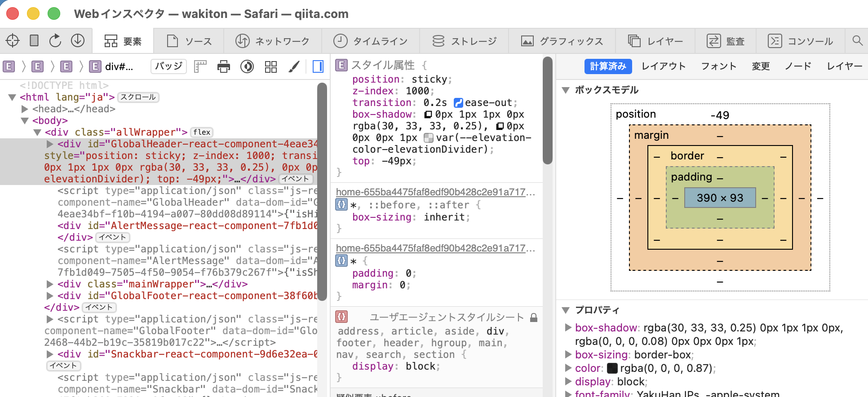Select the div#... breadcrumb item
The height and width of the screenshot is (397, 868).
coord(111,67)
